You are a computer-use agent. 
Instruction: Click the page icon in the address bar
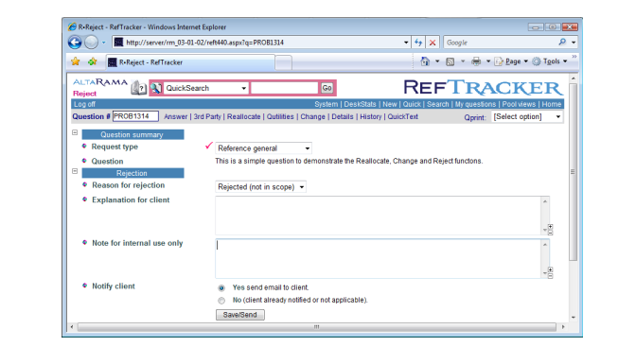[118, 43]
